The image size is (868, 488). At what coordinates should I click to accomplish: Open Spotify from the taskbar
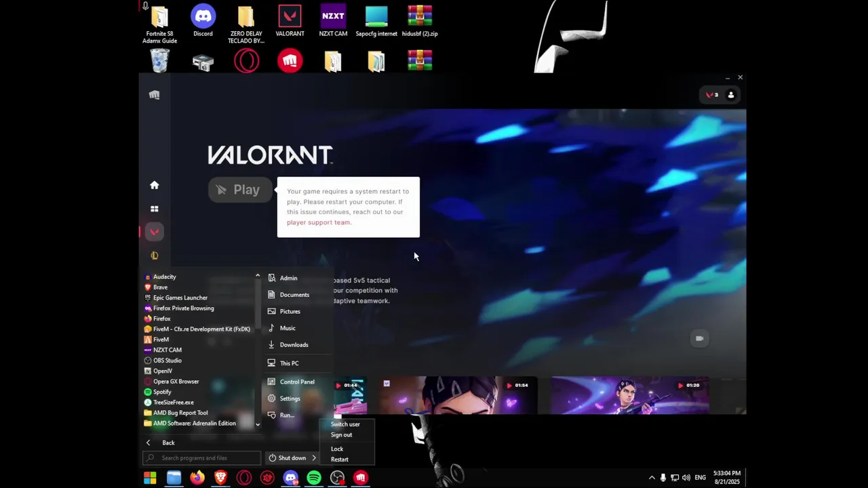point(314,478)
